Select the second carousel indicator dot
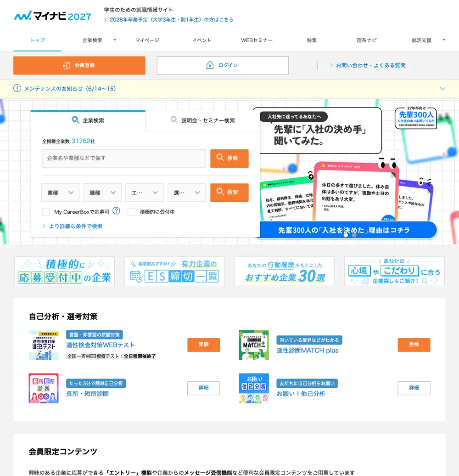The height and width of the screenshot is (476, 459). click(354, 235)
